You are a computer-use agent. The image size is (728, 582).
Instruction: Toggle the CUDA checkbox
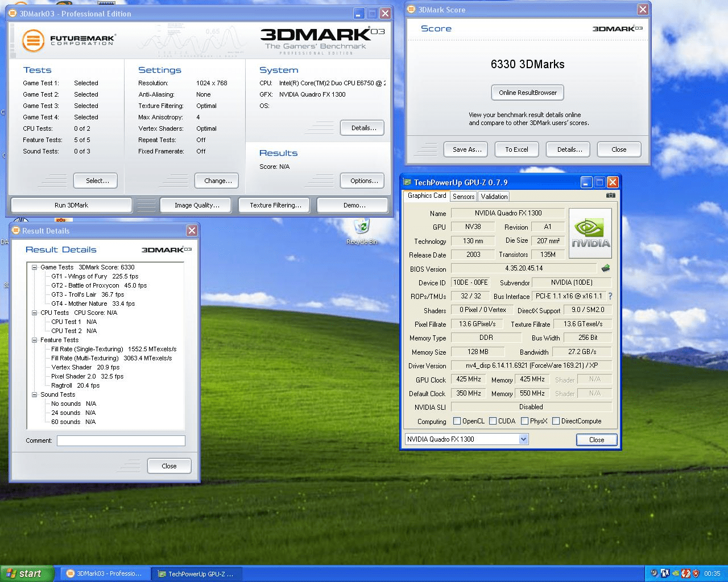point(493,421)
